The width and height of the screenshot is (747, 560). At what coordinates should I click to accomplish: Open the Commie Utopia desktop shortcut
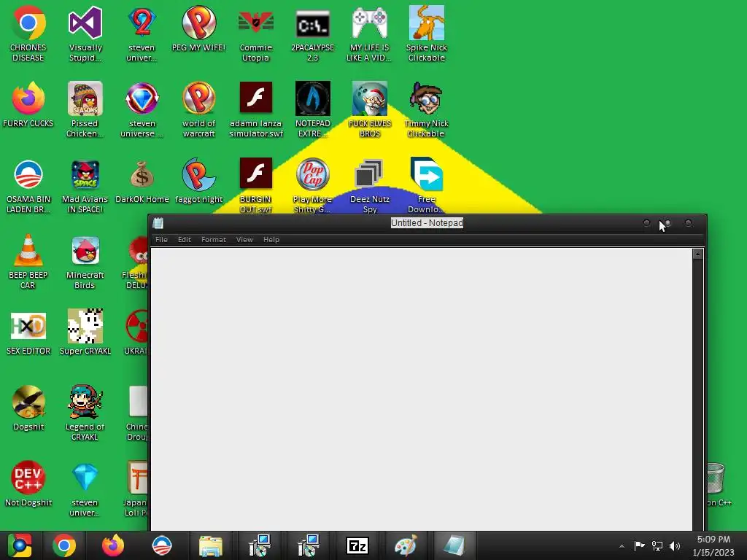tap(256, 34)
